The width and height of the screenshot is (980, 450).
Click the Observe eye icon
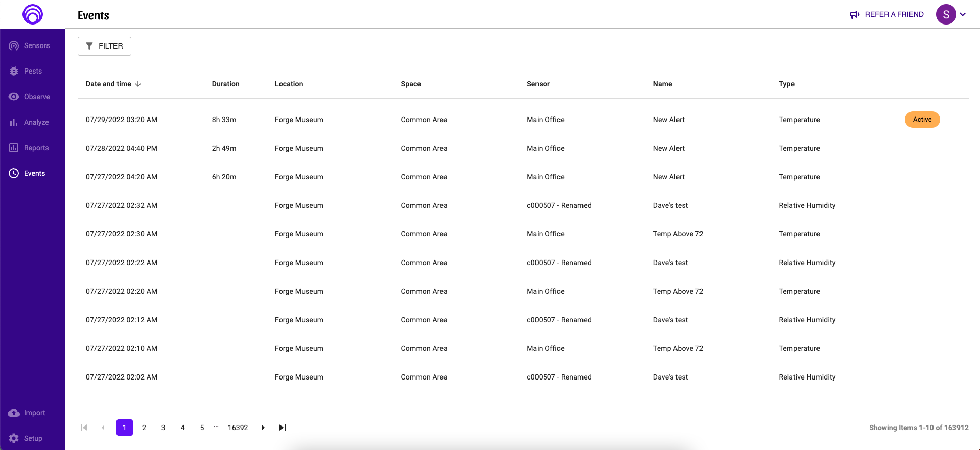click(x=14, y=97)
